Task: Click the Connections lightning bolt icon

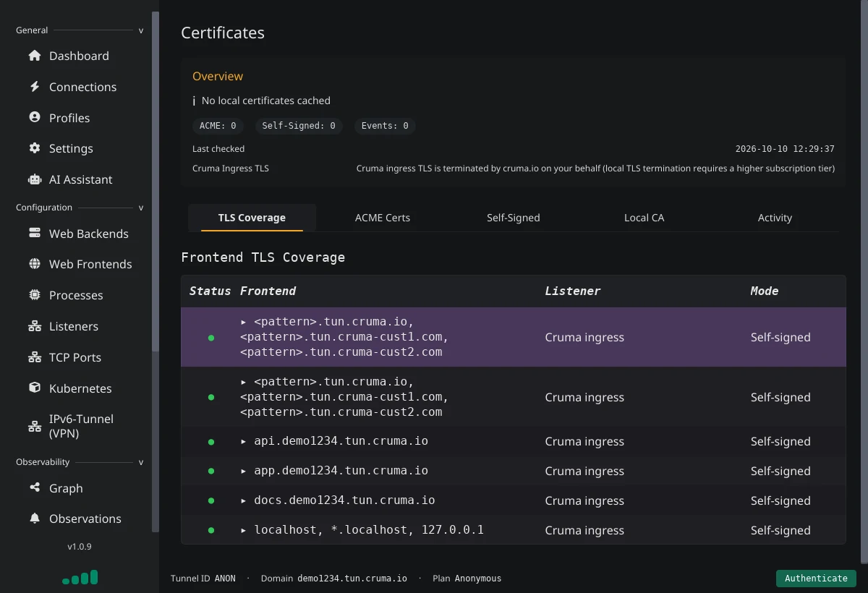Action: [35, 87]
